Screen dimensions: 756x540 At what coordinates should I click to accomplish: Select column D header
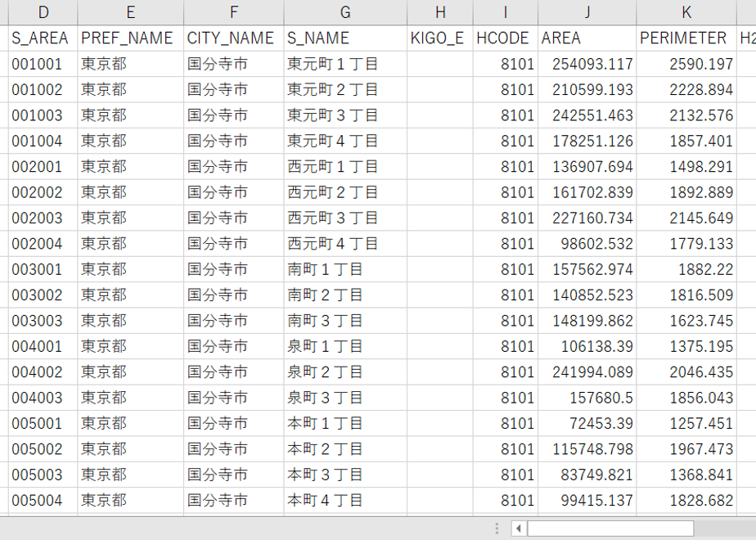tap(43, 12)
